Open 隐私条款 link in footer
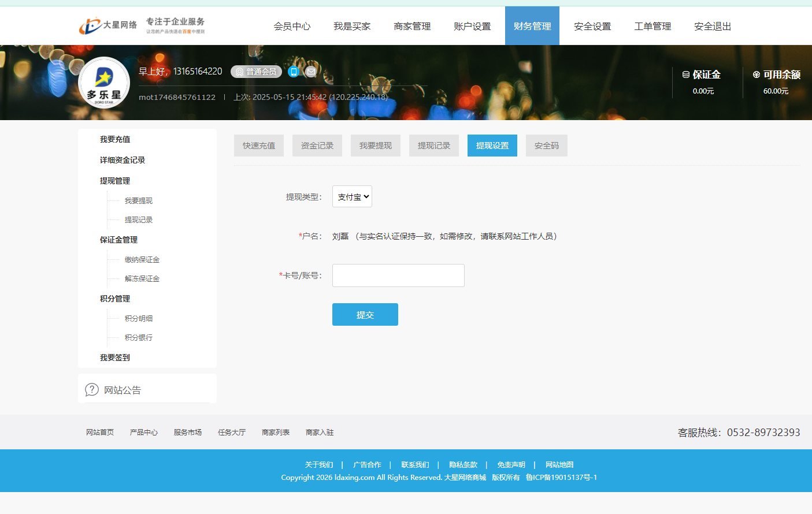This screenshot has height=514, width=812. tap(463, 465)
